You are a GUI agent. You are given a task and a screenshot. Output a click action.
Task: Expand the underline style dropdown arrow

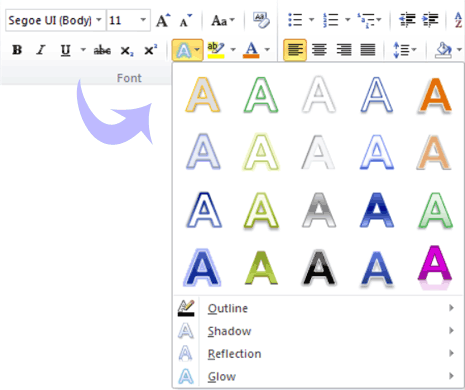click(83, 50)
